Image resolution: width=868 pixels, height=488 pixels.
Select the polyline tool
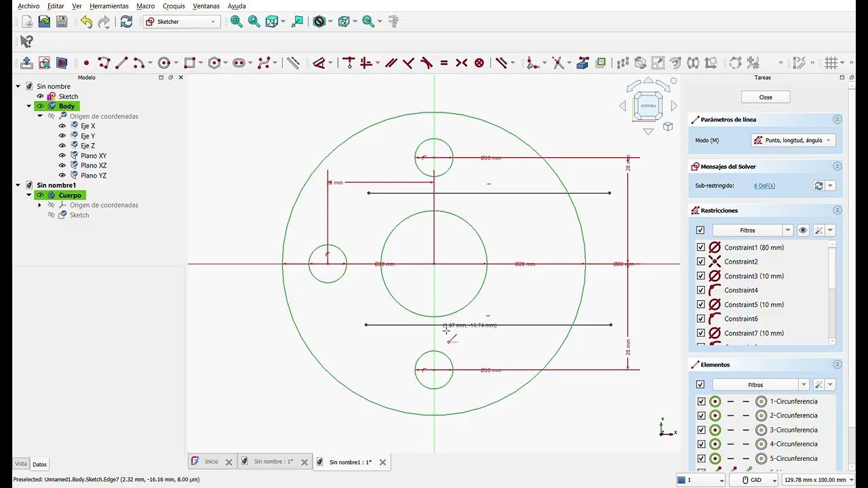click(104, 63)
